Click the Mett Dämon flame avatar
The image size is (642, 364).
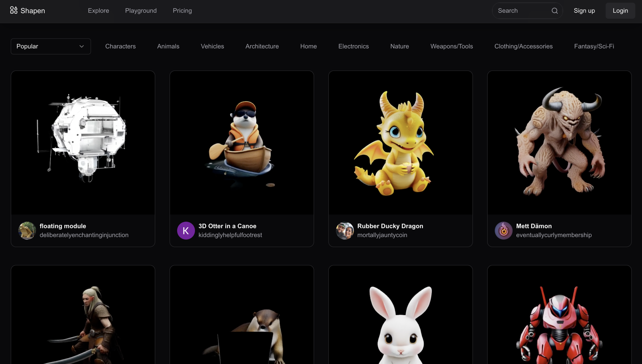503,230
